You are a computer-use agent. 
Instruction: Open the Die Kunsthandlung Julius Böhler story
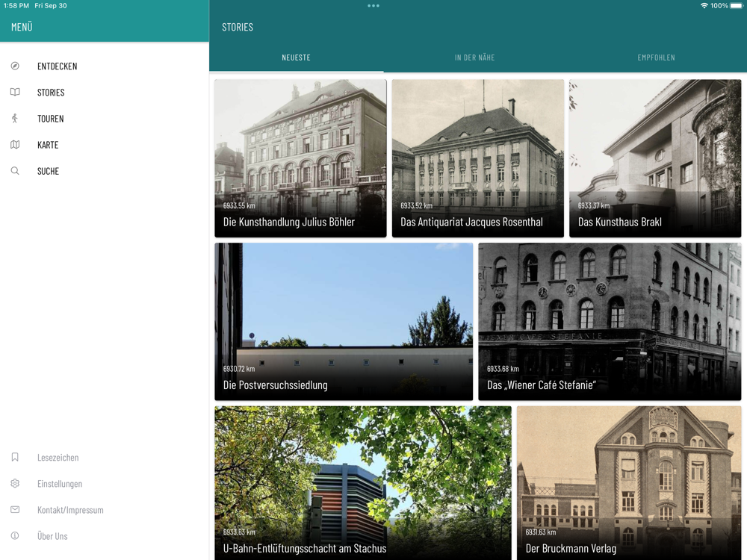(x=300, y=158)
